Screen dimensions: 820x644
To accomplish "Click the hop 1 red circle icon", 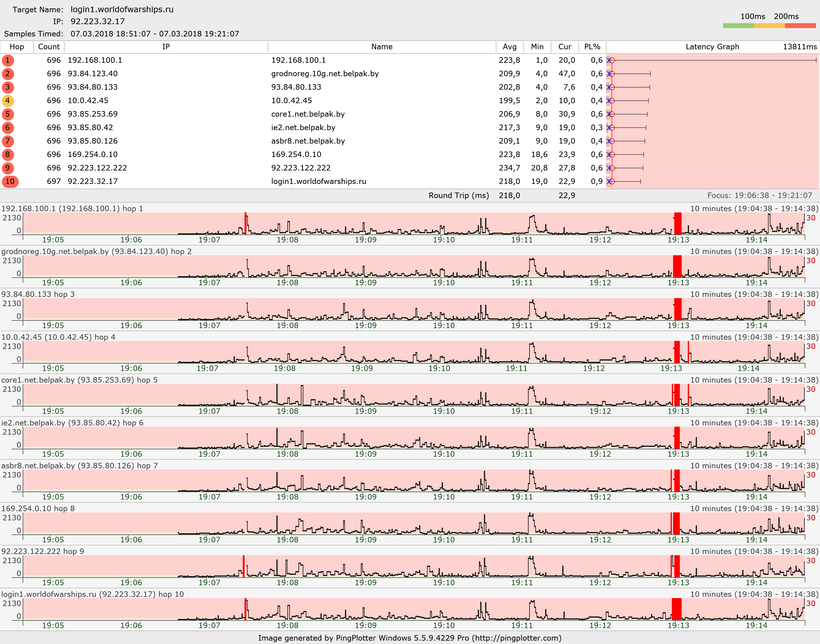I will click(8, 60).
